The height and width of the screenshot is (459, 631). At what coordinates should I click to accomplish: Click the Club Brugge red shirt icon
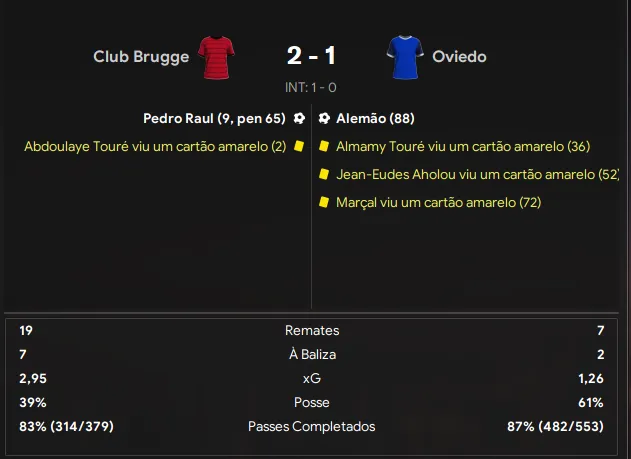click(216, 56)
